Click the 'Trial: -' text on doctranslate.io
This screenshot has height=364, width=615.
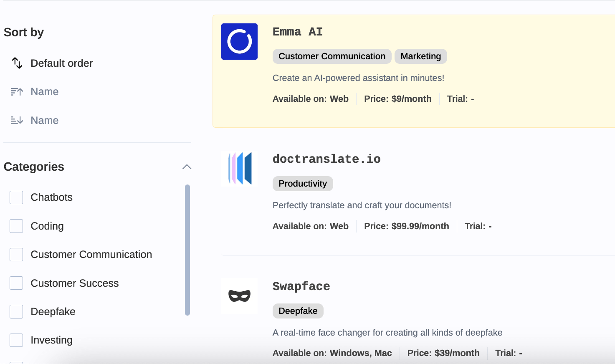(x=478, y=226)
